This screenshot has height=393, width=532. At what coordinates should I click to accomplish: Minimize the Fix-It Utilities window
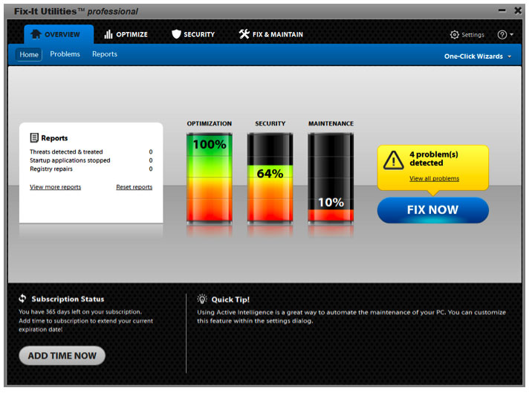pos(502,10)
